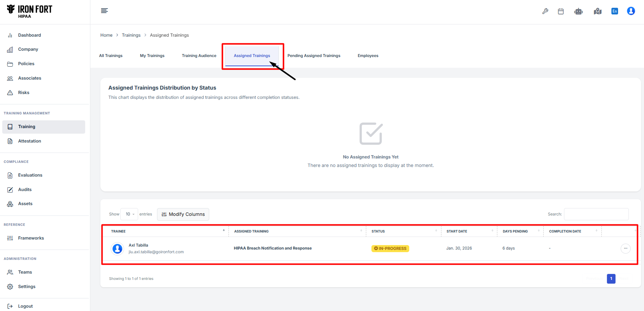Expand the show entries count dropdown
Viewport: 644px width, 311px height.
(x=129, y=214)
